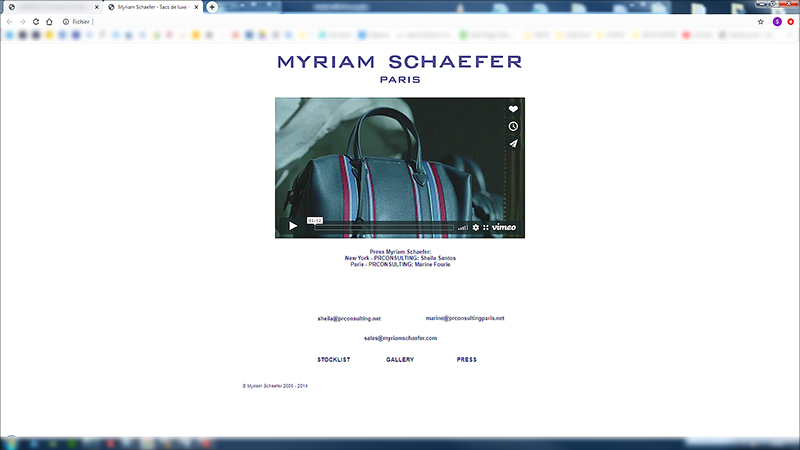Viewport: 800px width, 450px height.
Task: Adjust the video volume bars
Action: click(x=463, y=227)
